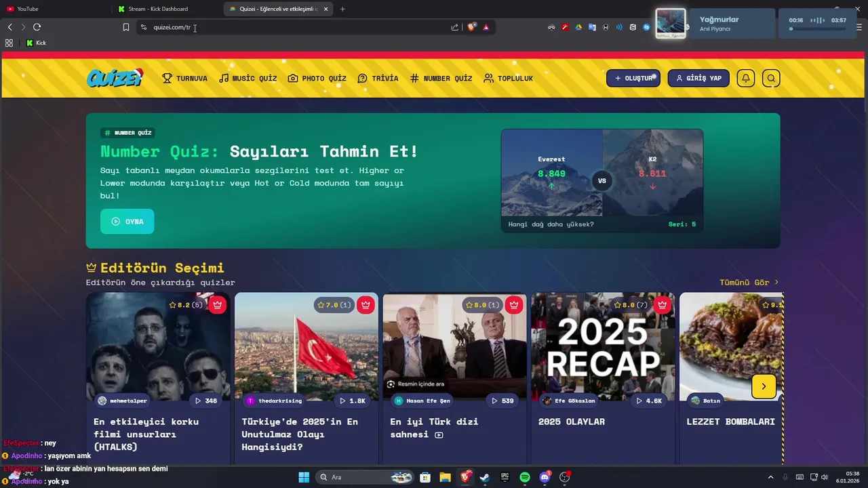Click the Oluştur button
This screenshot has width=868, height=488.
(633, 78)
